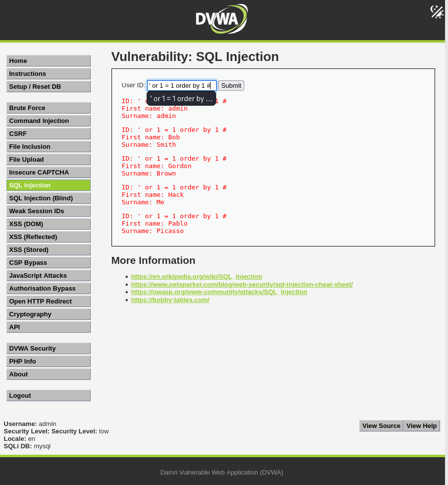Image resolution: width=448 pixels, height=485 pixels.
Task: Select Insecure CAPTCHA
Action: 49,172
